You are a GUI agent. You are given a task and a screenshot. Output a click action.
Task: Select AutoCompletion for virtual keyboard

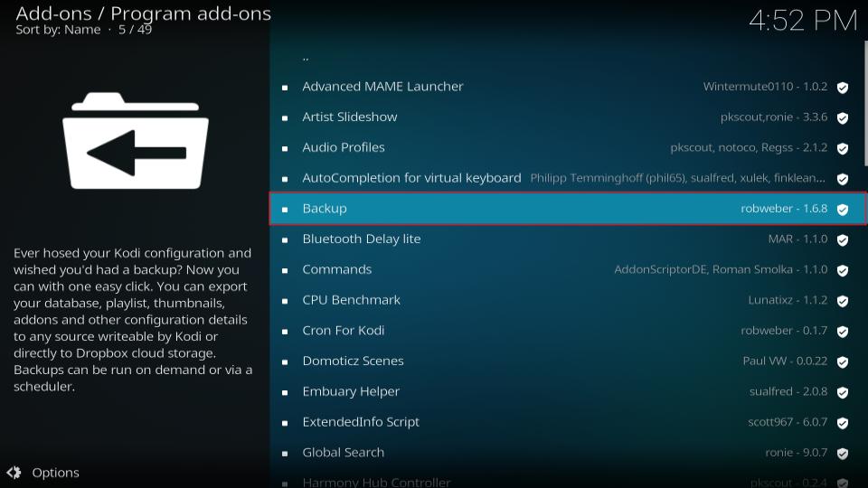coord(569,178)
